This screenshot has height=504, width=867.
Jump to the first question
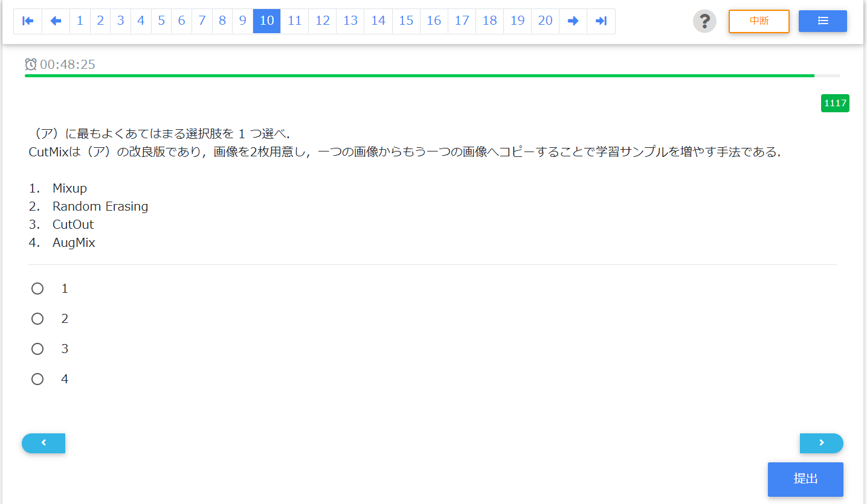point(28,21)
